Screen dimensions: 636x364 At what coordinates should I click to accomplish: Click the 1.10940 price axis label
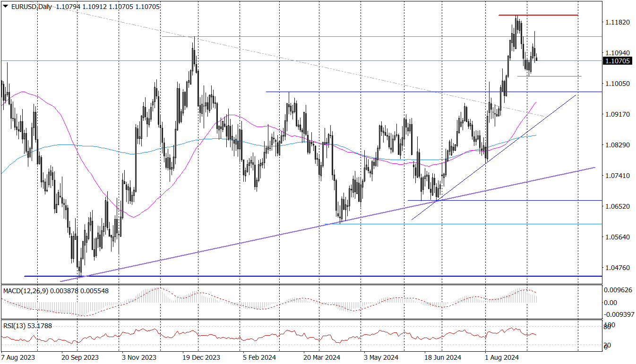pos(617,53)
